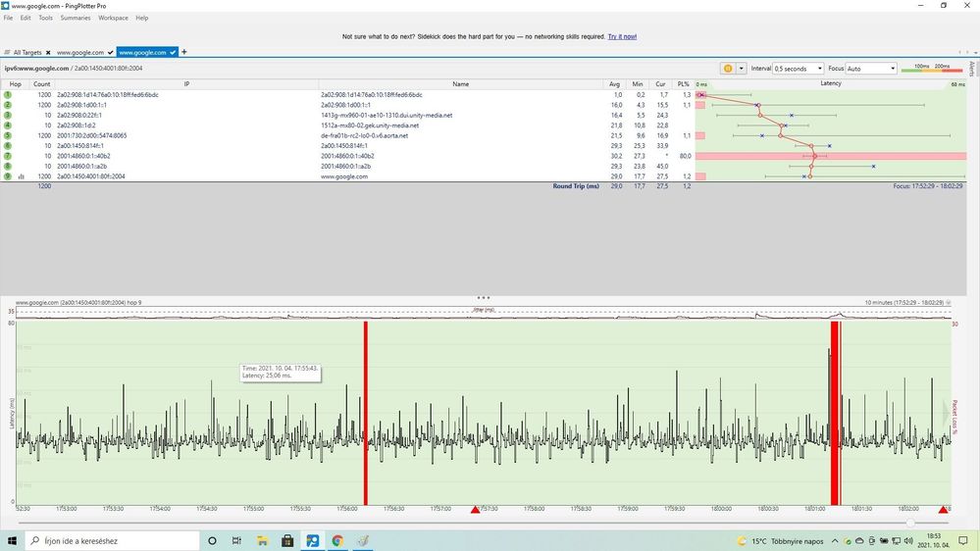The width and height of the screenshot is (980, 551).
Task: Open the Windows Start menu
Action: tap(12, 540)
